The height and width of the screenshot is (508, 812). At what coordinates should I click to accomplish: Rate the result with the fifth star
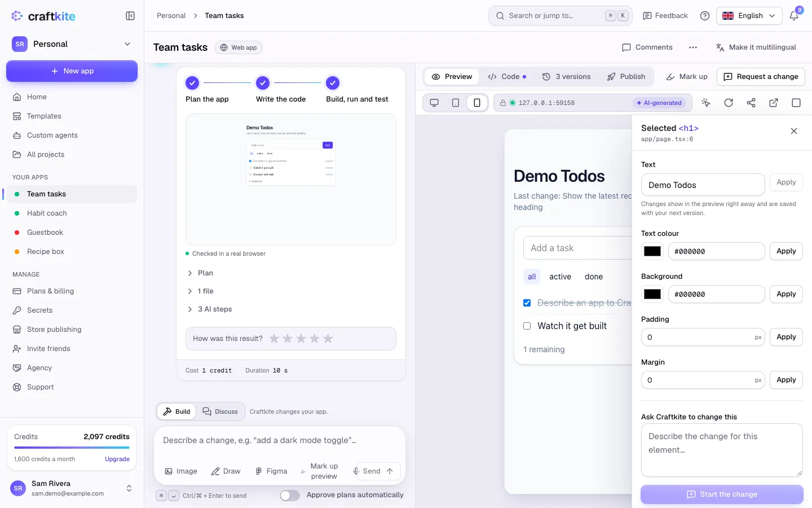coord(328,339)
